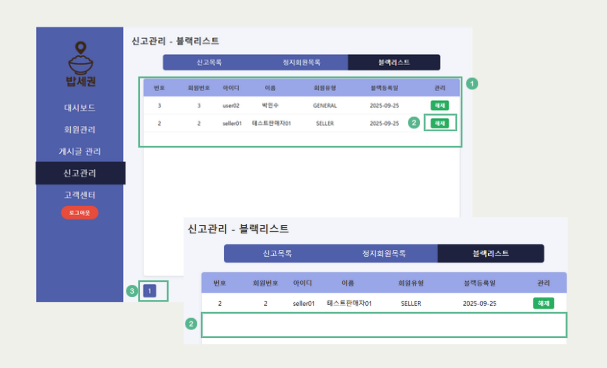Click '신고관리 - 블랙리스트' heading in main window
607x368 pixels.
pyautogui.click(x=175, y=41)
